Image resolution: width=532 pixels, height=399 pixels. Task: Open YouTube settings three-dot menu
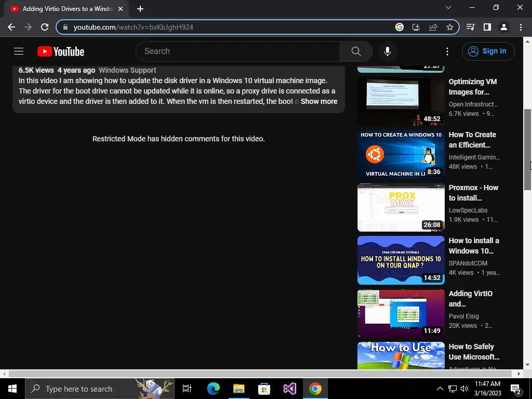[447, 51]
